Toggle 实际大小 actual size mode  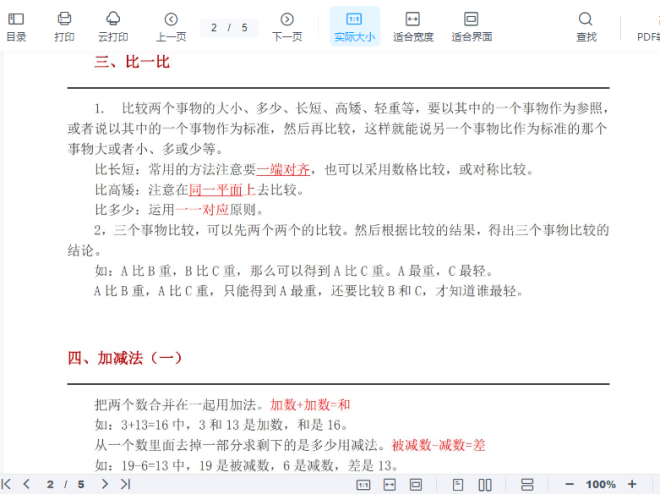[354, 26]
